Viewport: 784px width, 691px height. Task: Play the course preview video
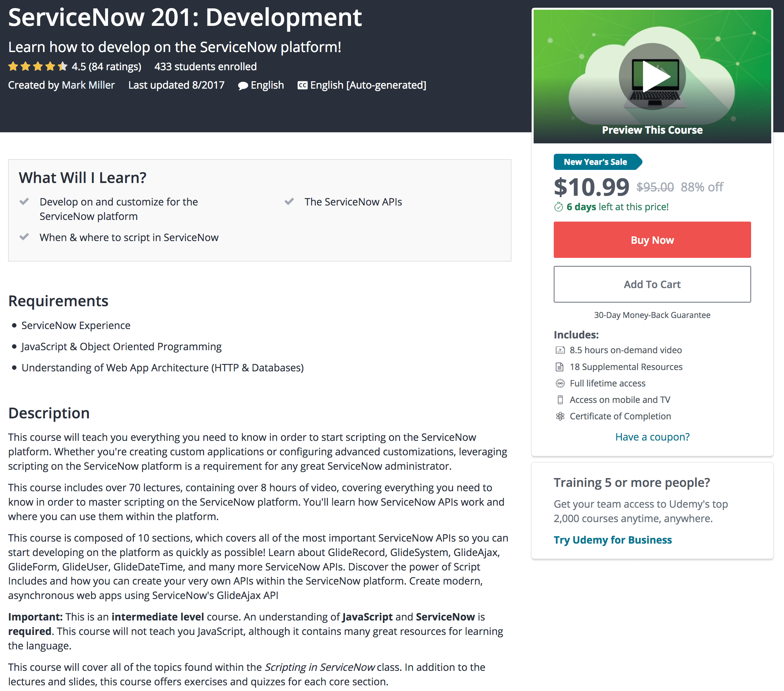(x=652, y=76)
